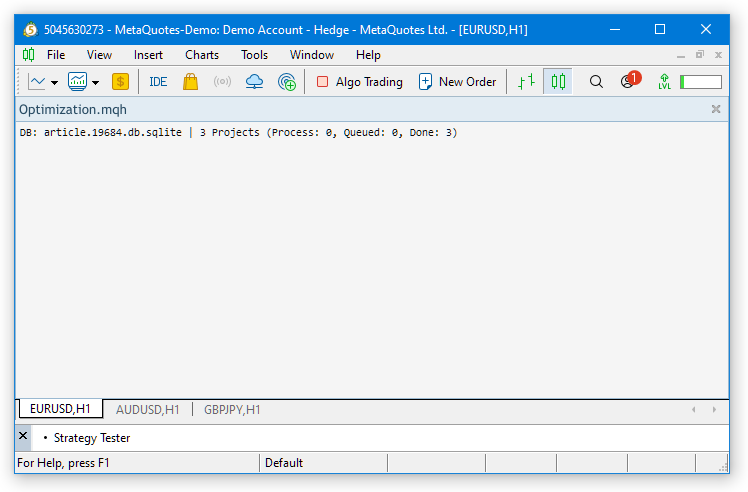Image resolution: width=748 pixels, height=492 pixels.
Task: Select the EURUSD,H1 chart tab
Action: (60, 409)
